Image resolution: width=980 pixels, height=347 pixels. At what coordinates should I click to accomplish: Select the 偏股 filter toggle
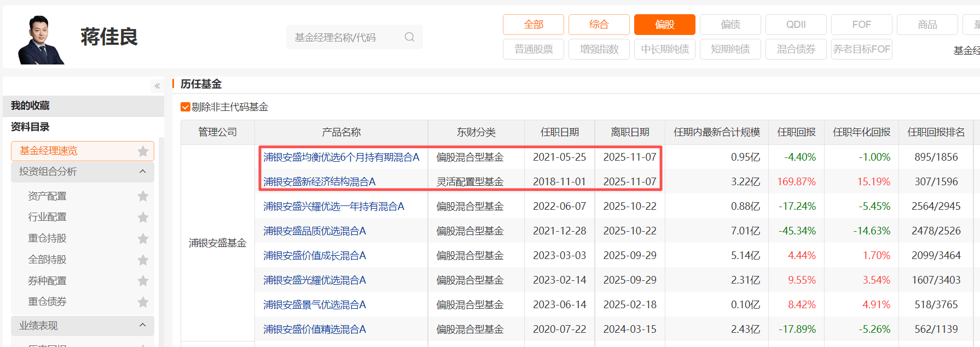pos(664,25)
